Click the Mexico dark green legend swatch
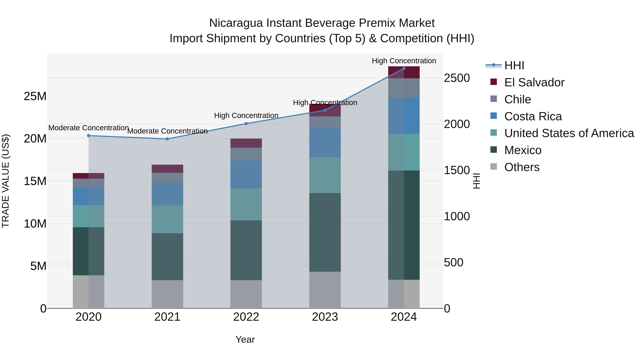Viewport: 644px width, 362px height. (494, 150)
